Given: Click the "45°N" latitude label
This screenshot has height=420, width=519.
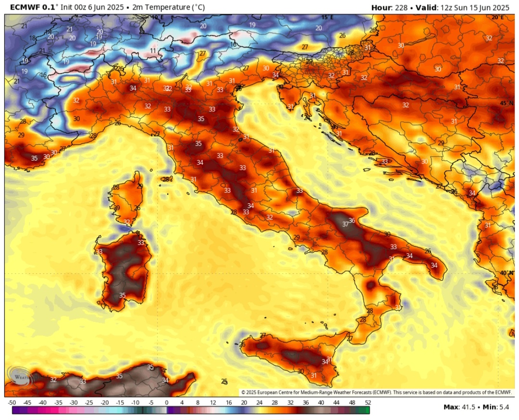Looking at the screenshot, I should [x=507, y=103].
